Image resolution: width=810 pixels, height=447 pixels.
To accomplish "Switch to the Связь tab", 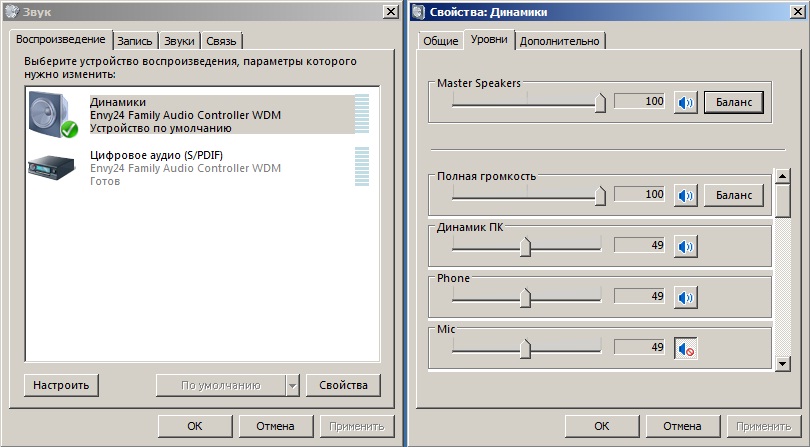I will pyautogui.click(x=221, y=41).
